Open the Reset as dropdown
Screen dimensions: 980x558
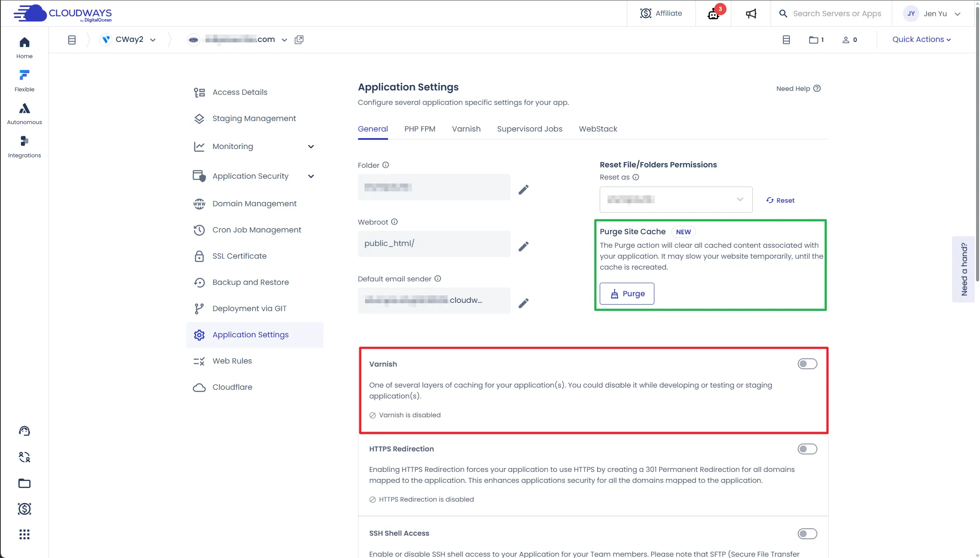676,200
